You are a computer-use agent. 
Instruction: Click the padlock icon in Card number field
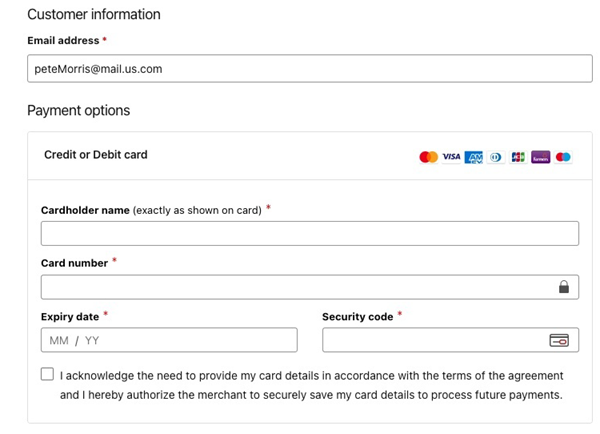[x=564, y=288]
